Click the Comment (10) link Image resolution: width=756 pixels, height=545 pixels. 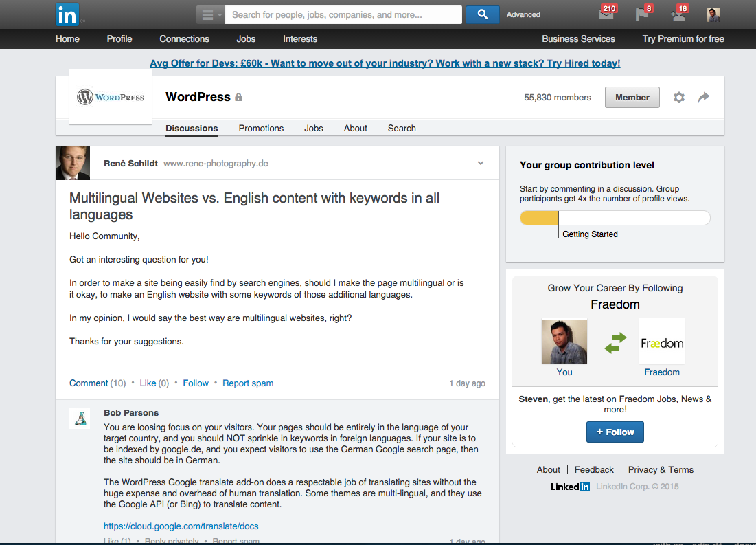click(98, 383)
